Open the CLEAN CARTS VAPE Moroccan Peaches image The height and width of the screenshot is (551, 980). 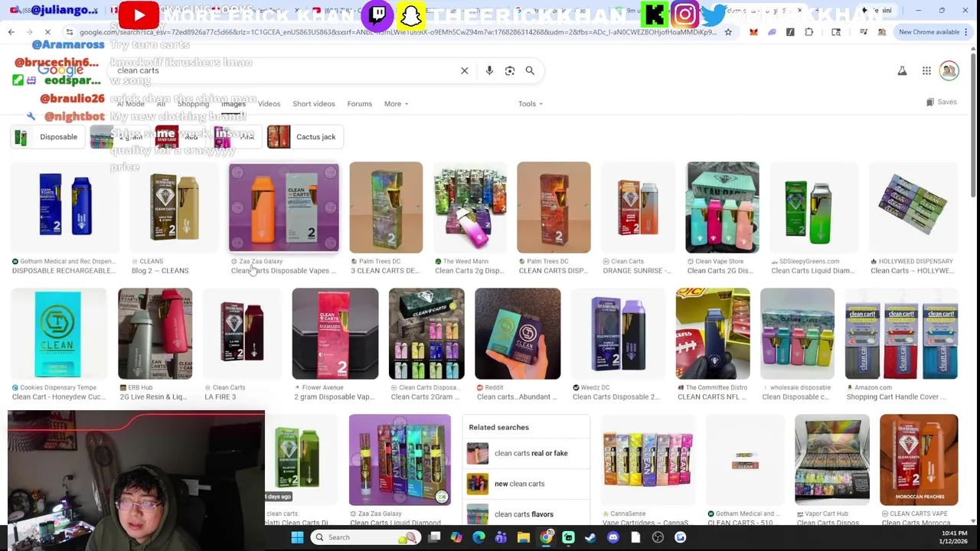(919, 460)
